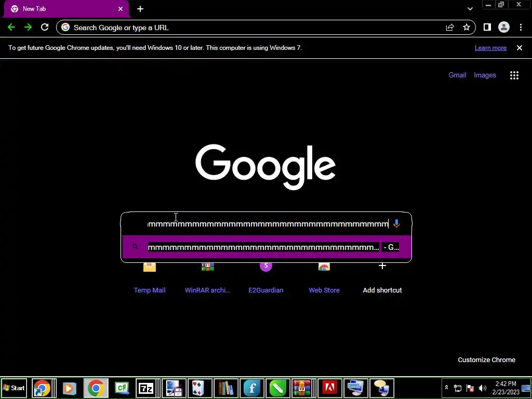
Task: Open the C# application in taskbar
Action: pyautogui.click(x=122, y=388)
